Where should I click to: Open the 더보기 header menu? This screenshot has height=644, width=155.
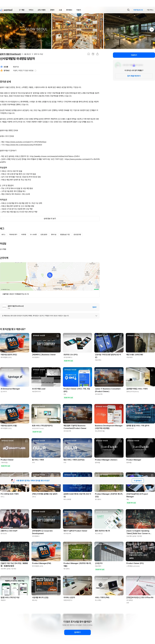(79, 10)
